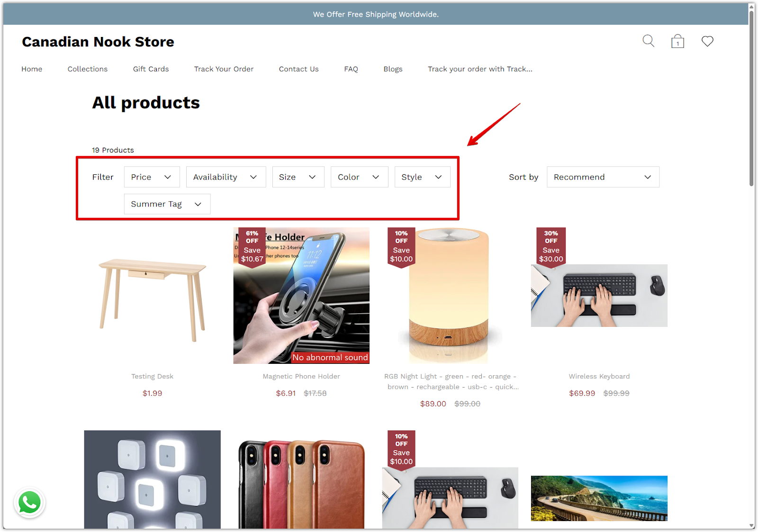Viewport: 758px width, 532px height.
Task: Click the $89.00 sale price
Action: pyautogui.click(x=433, y=404)
